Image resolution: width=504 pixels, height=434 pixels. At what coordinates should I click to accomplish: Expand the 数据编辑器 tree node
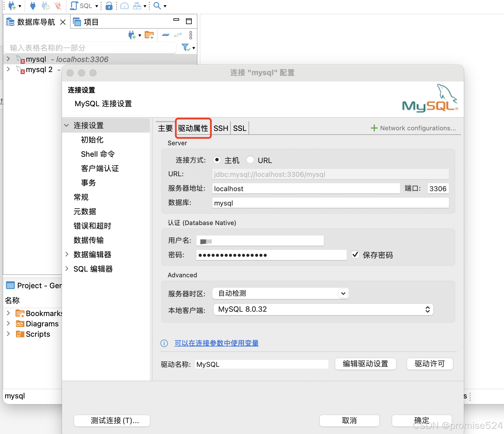(x=67, y=254)
